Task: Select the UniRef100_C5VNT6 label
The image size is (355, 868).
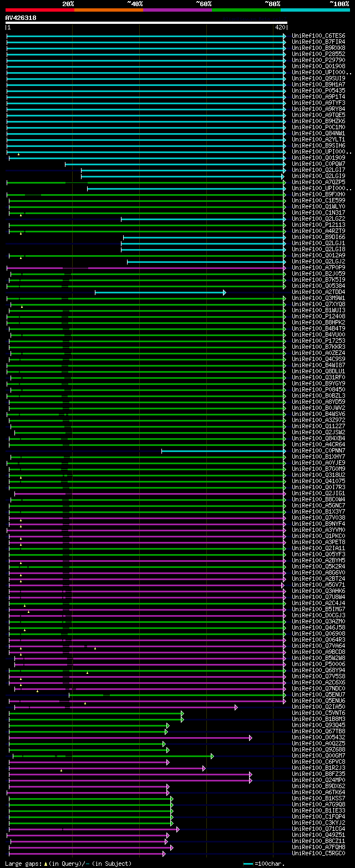Action: (318, 713)
